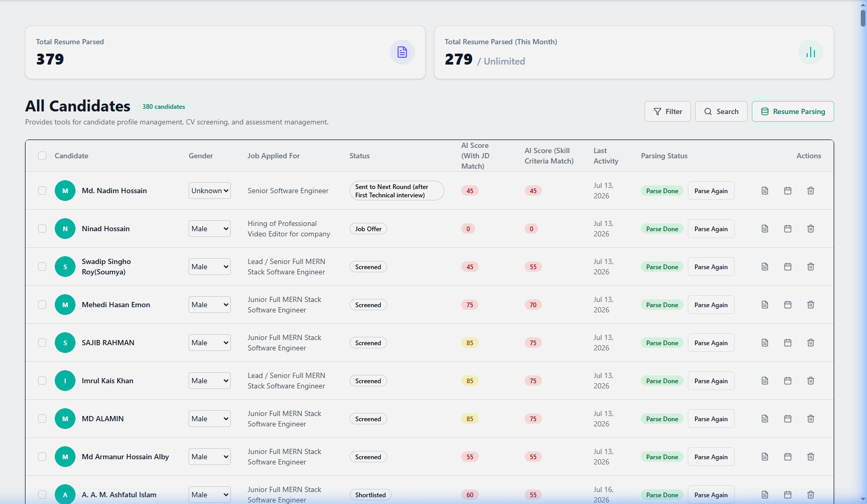Image resolution: width=867 pixels, height=504 pixels.
Task: Click Shortlisted status for A. A. M. Ashfatul Islam
Action: [370, 495]
